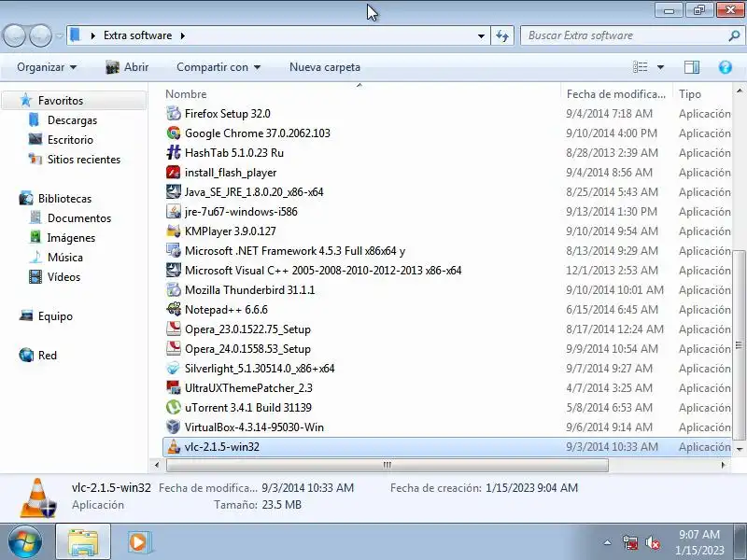Click the horizontal scrollbar right arrow
747x560 pixels.
723,465
